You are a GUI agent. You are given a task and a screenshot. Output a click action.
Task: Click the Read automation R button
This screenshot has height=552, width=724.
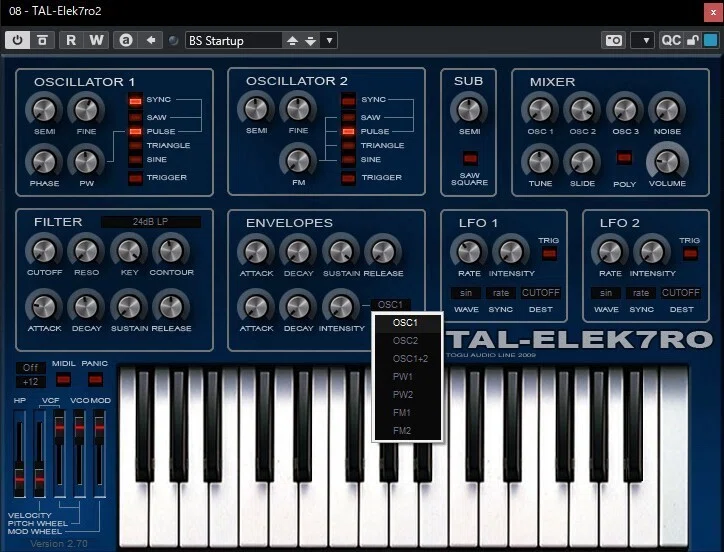click(71, 40)
